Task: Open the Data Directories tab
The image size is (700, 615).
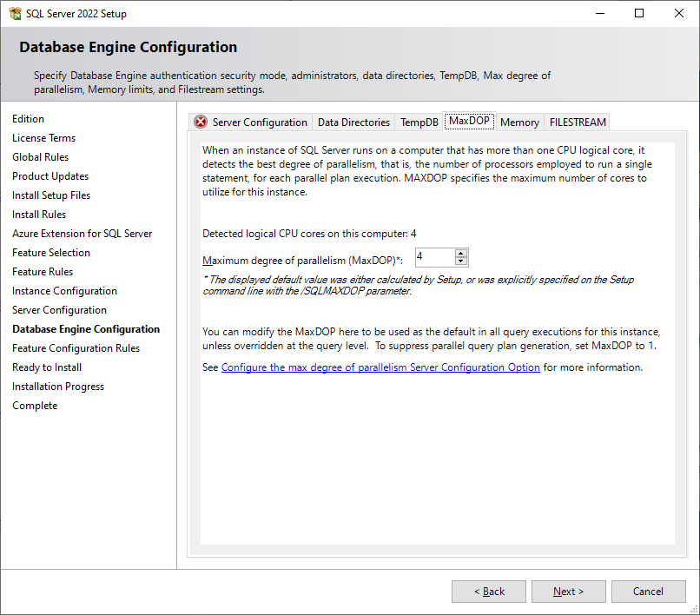Action: (x=353, y=122)
